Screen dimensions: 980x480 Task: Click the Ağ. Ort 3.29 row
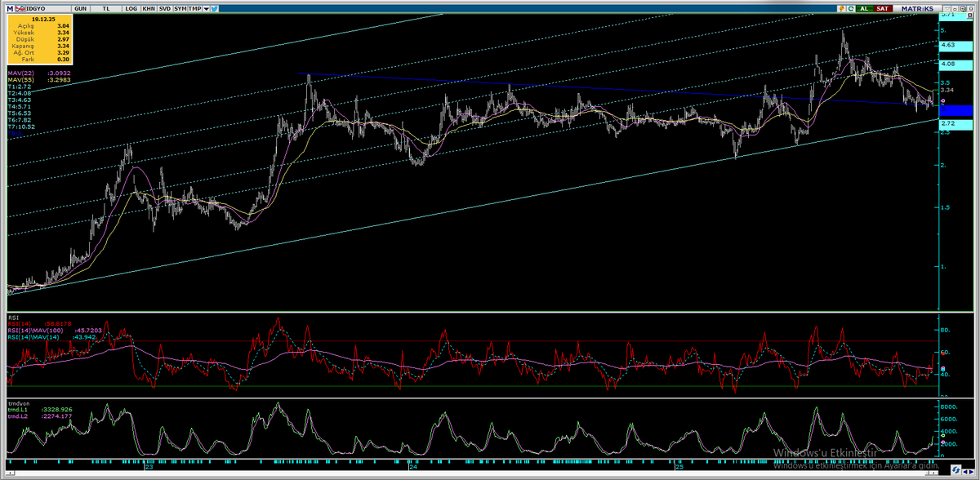click(x=41, y=52)
